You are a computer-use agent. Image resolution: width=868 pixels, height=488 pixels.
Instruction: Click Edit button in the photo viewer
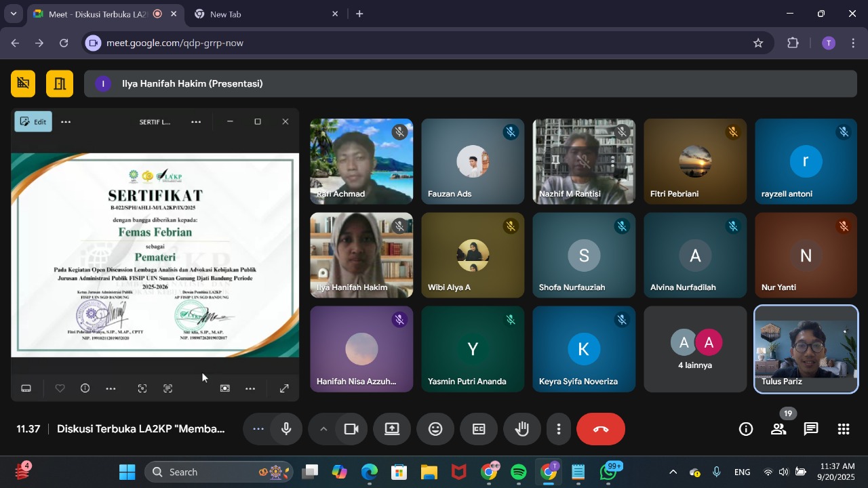pos(33,122)
